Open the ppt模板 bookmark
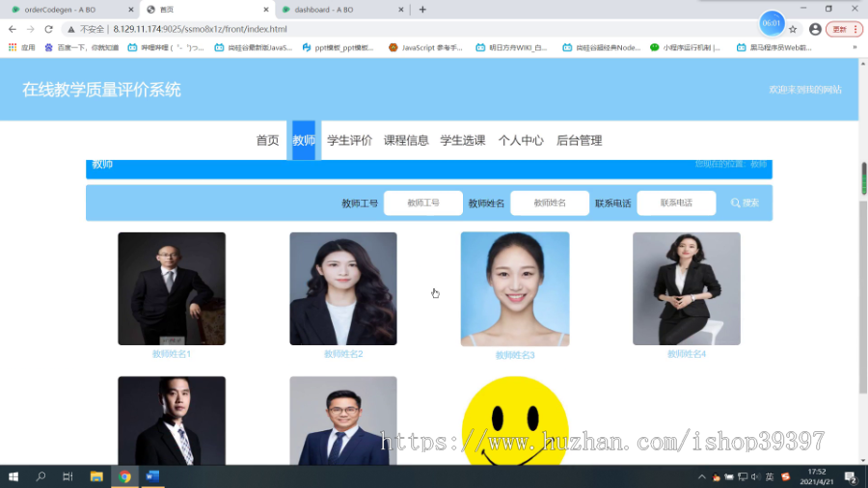 coord(338,47)
